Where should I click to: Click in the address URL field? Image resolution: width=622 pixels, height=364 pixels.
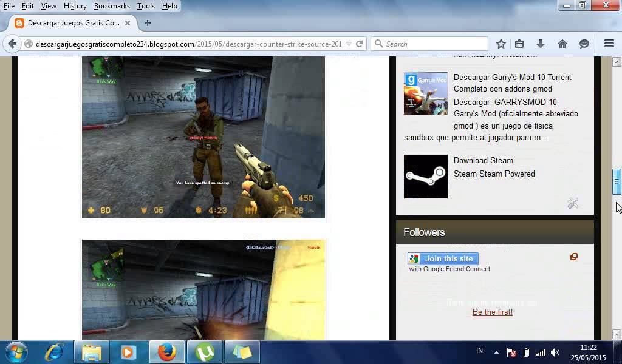point(188,44)
